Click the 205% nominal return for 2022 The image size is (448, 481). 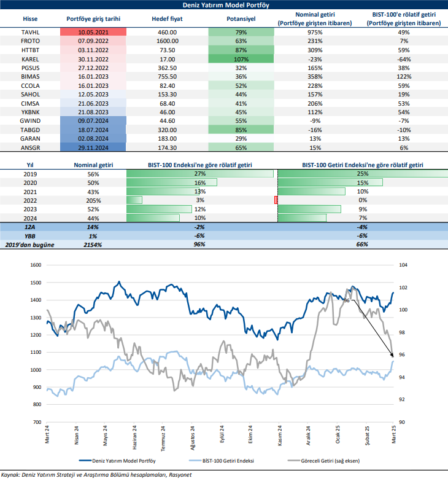click(93, 200)
